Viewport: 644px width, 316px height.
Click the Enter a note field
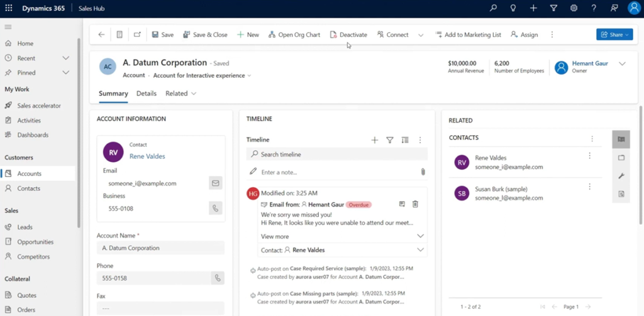pos(337,172)
